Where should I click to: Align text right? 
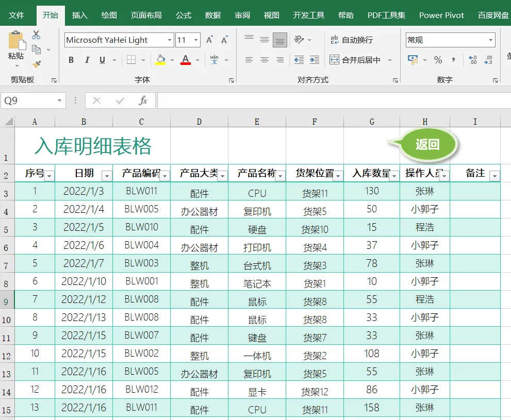click(x=280, y=60)
